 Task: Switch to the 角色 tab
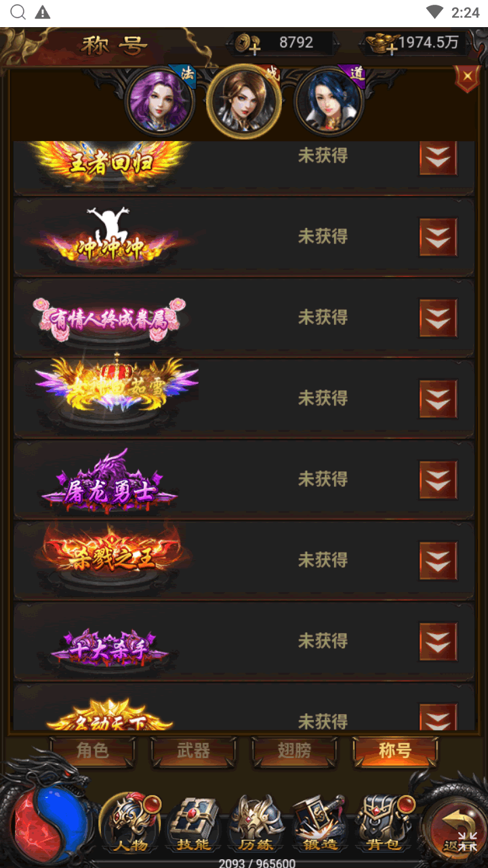[93, 751]
